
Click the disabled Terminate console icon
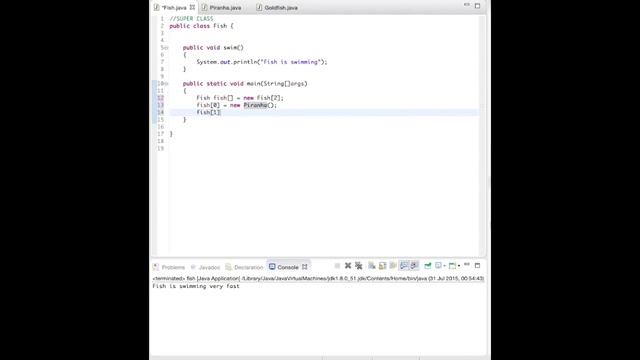337,266
